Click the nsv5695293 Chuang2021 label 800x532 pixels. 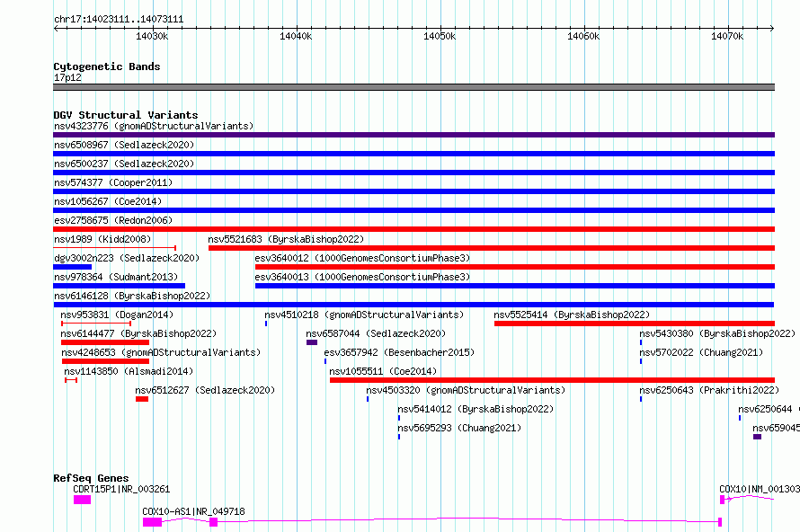pos(459,428)
